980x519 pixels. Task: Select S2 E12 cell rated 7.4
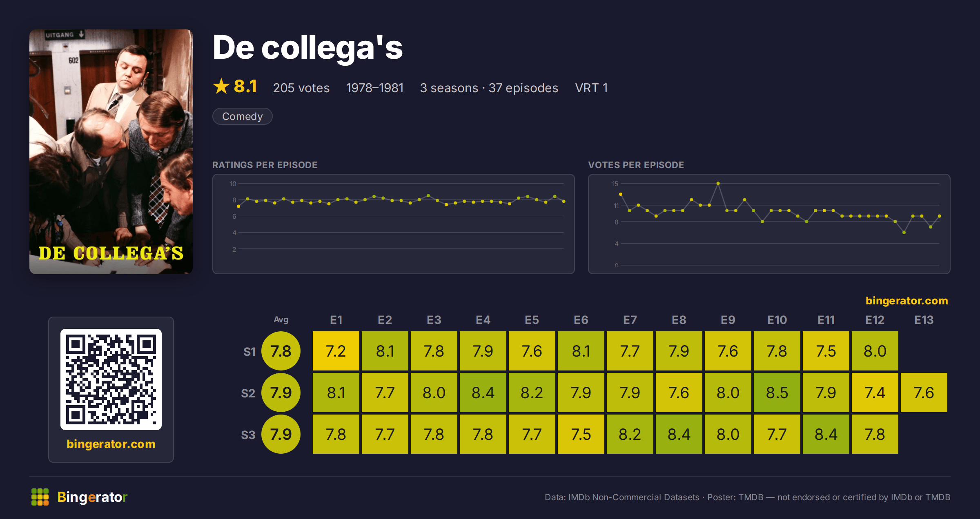tap(875, 393)
